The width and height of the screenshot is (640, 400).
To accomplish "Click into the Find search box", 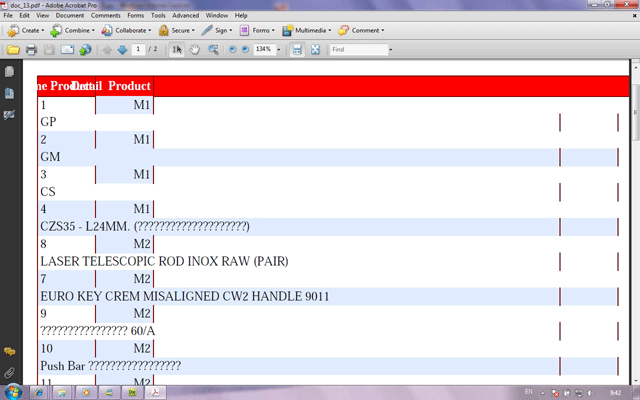I will 359,49.
